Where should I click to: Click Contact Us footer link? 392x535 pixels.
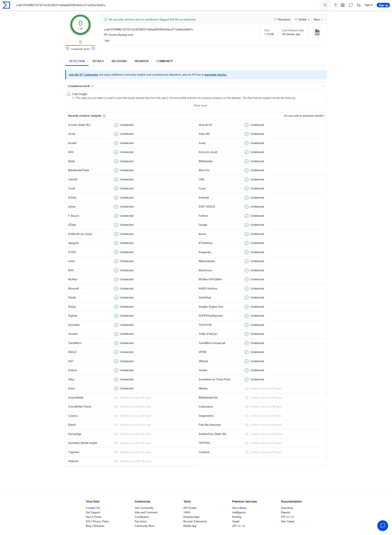coord(93,508)
